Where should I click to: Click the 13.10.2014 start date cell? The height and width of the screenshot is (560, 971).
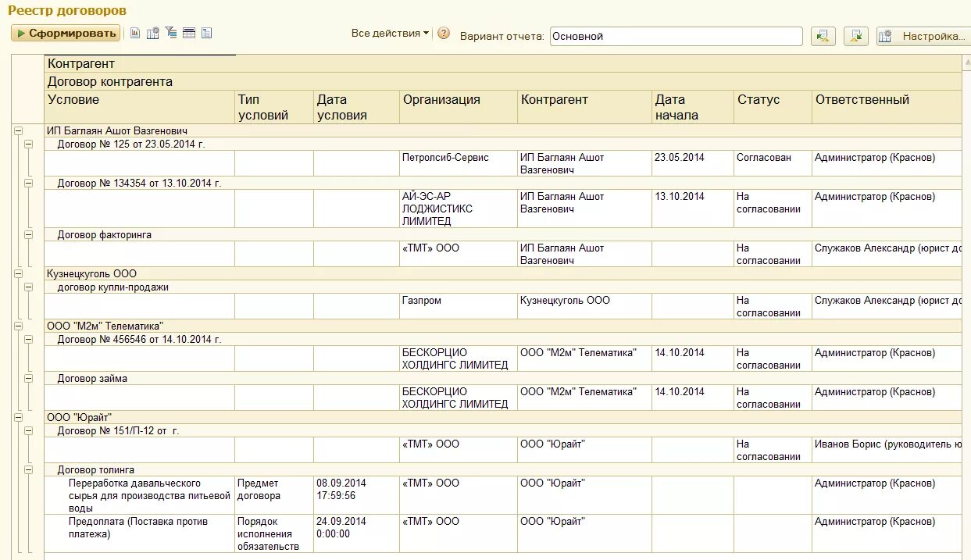coord(693,209)
